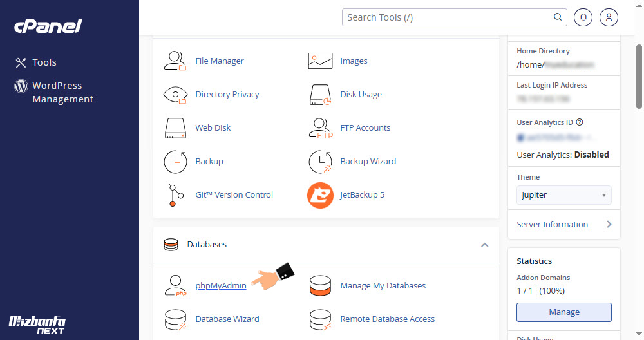This screenshot has width=644, height=340.
Task: Open the Theme jupiter dropdown
Action: pos(563,194)
